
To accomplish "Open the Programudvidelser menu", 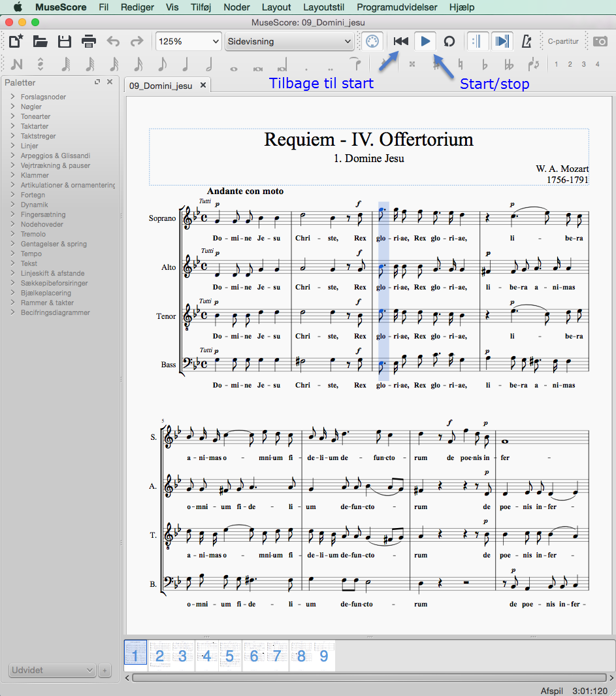I will point(397,7).
